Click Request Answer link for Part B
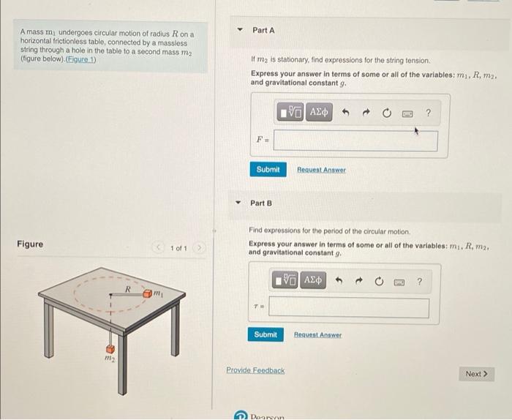Viewport: 512px width, 420px height. [x=317, y=335]
